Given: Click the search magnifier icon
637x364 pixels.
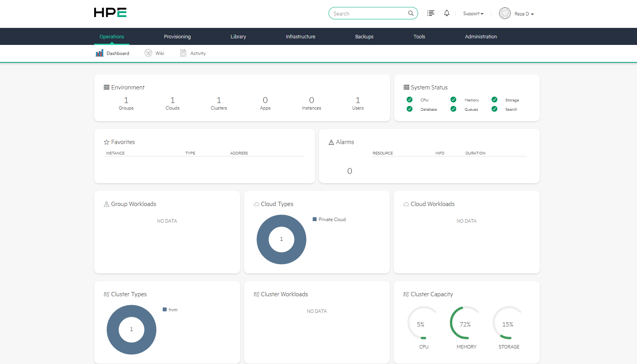Looking at the screenshot, I should point(411,14).
